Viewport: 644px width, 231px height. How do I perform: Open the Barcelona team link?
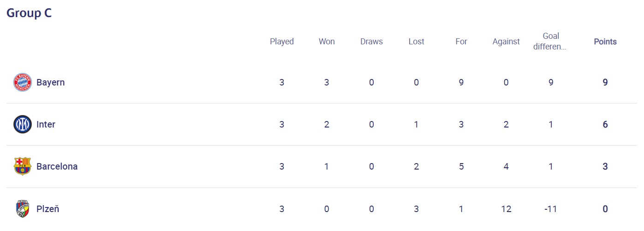point(57,166)
